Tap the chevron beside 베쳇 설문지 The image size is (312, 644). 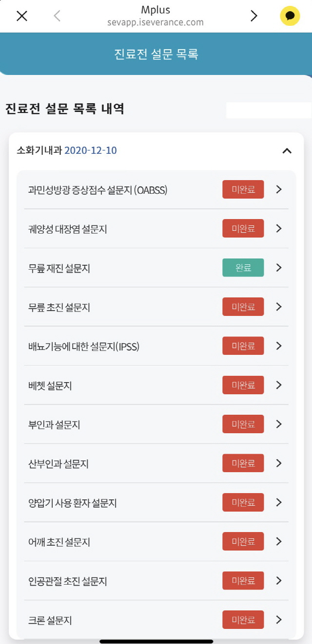tap(278, 385)
